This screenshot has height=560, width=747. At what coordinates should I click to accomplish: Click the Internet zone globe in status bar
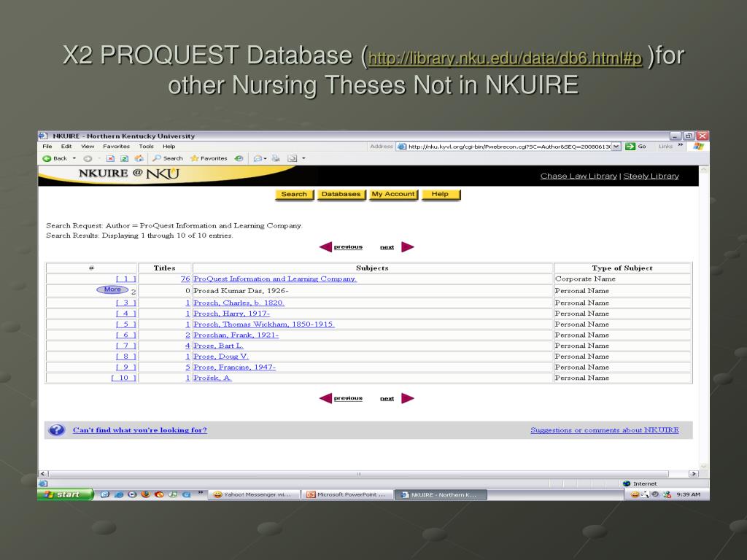pyautogui.click(x=627, y=483)
